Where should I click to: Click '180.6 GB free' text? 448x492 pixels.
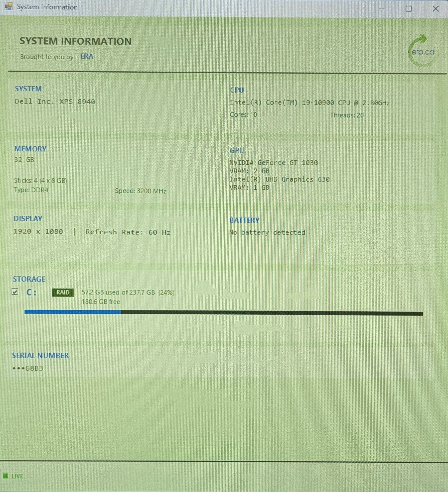click(101, 302)
